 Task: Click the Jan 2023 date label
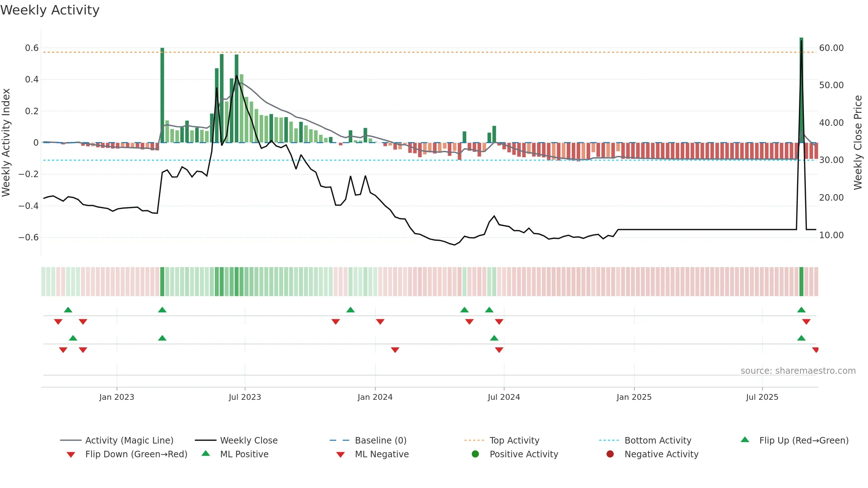click(x=117, y=397)
